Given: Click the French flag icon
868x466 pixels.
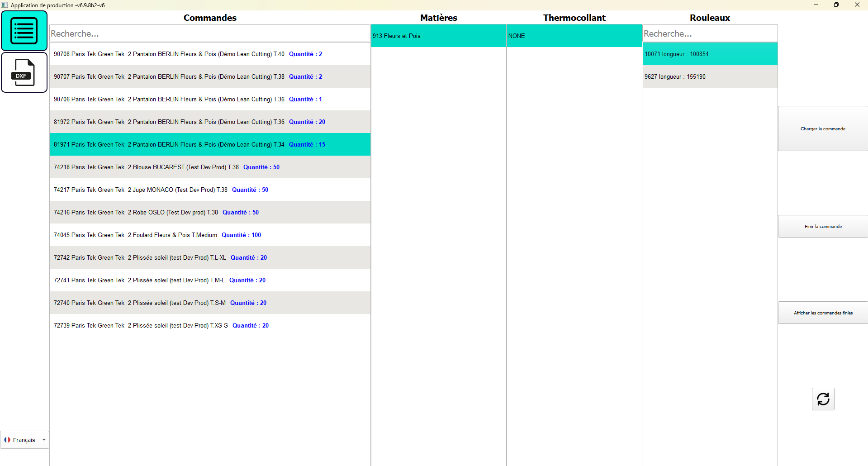Looking at the screenshot, I should click(x=7, y=440).
